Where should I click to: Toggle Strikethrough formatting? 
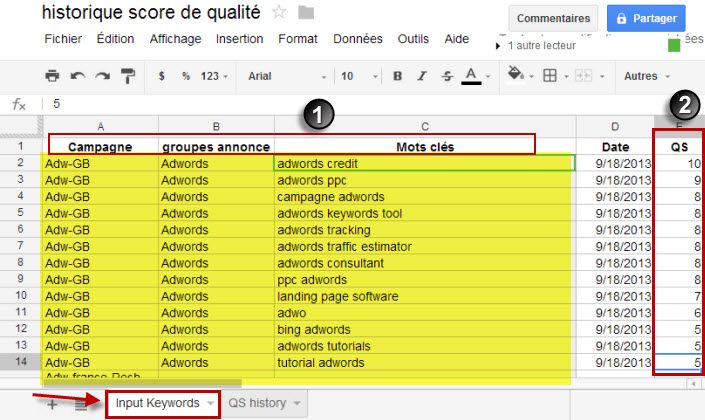[x=447, y=76]
